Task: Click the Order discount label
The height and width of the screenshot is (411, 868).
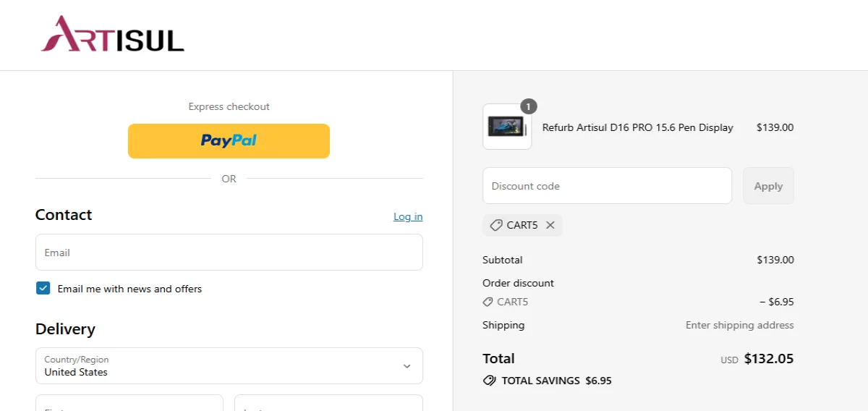Action: (x=519, y=283)
